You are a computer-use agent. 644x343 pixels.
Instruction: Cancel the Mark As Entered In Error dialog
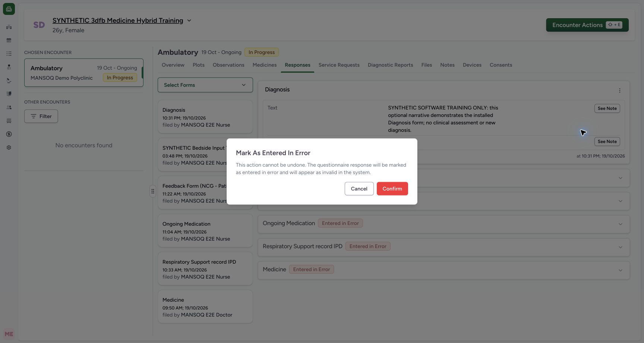pyautogui.click(x=359, y=188)
